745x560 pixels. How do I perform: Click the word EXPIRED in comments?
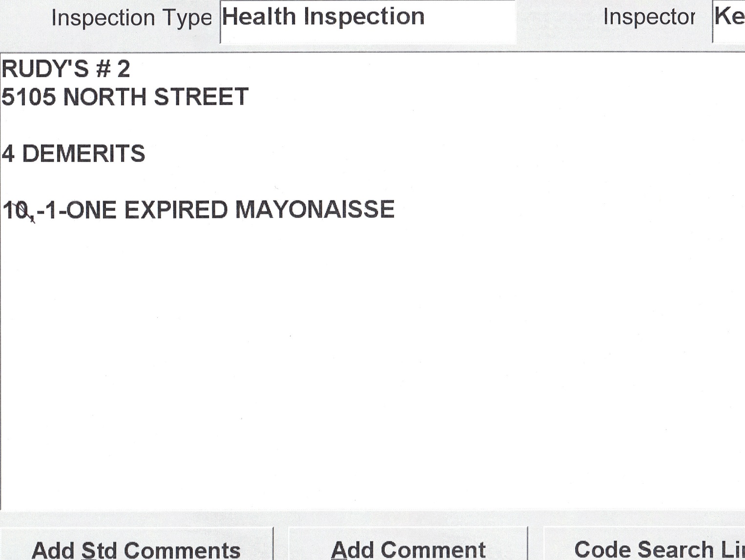pyautogui.click(x=176, y=210)
